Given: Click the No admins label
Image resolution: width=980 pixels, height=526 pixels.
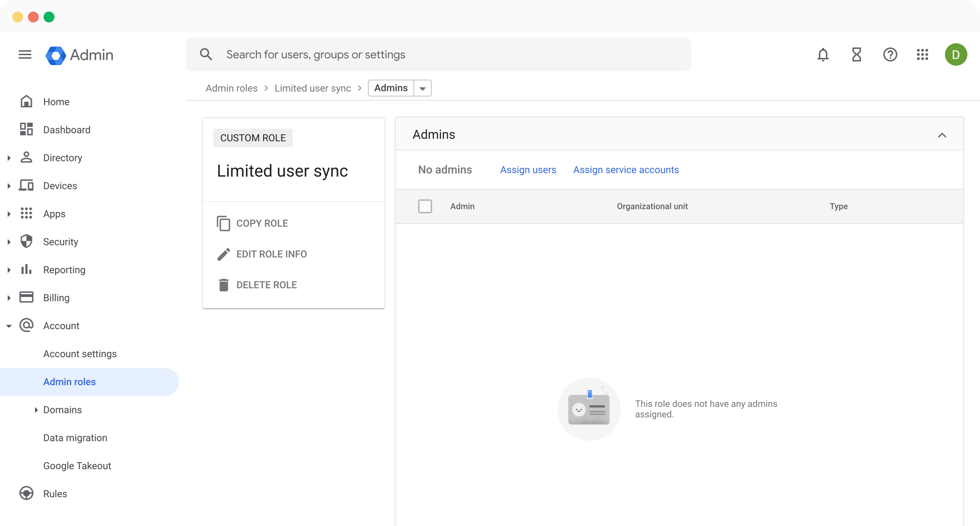Looking at the screenshot, I should (445, 170).
